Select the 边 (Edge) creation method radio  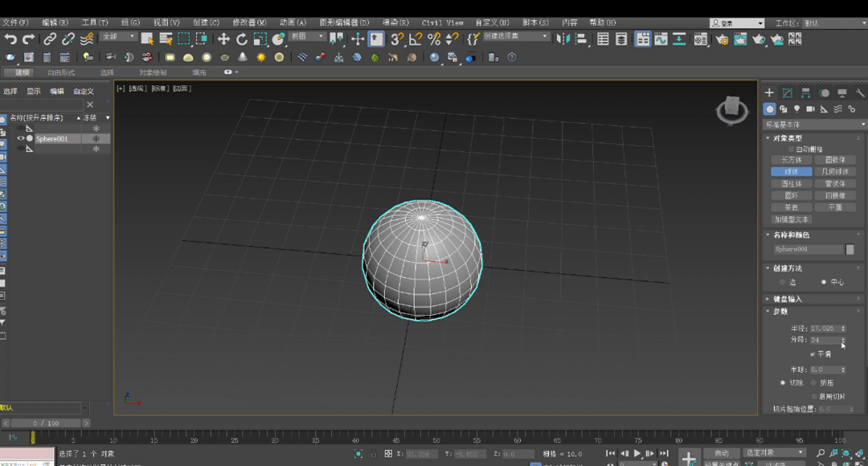[782, 282]
